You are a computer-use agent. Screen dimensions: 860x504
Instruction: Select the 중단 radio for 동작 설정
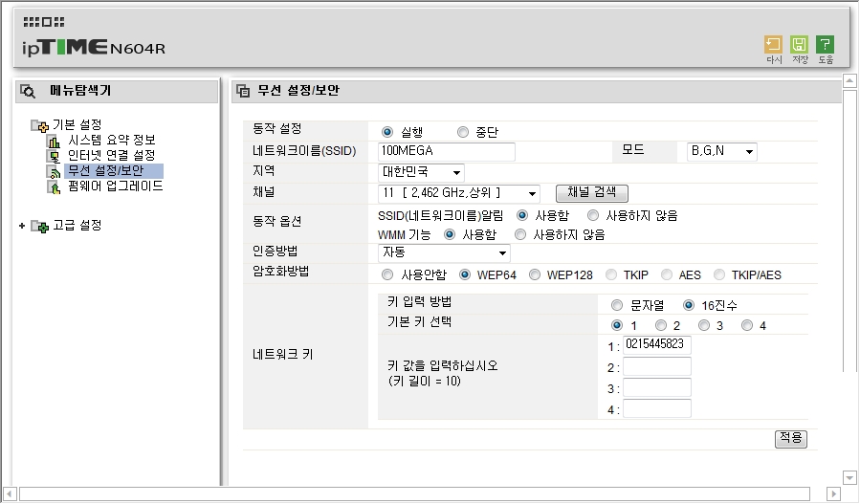(x=463, y=132)
